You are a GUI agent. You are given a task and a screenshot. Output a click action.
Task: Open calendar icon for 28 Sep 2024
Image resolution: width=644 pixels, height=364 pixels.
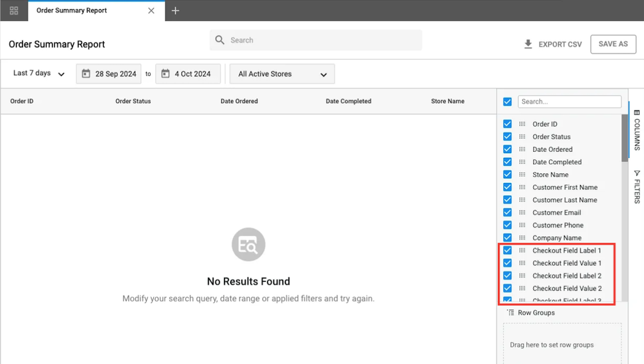[x=86, y=74]
